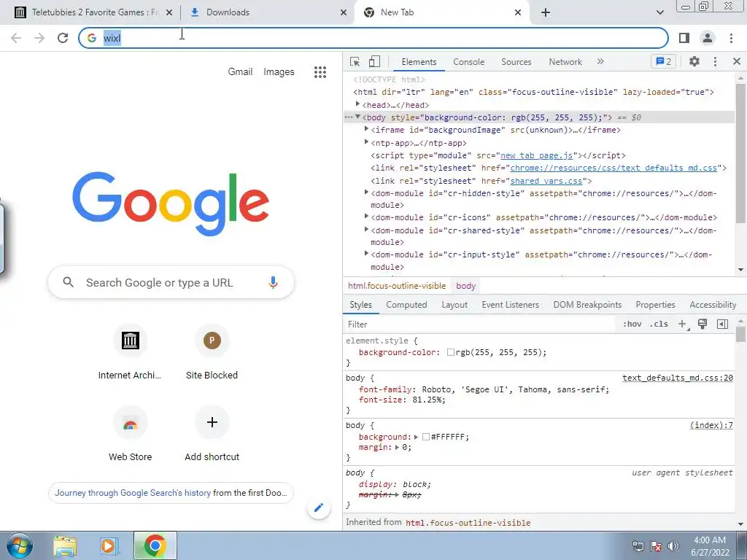Open the Accessibility tab
The width and height of the screenshot is (747, 560).
click(x=713, y=305)
